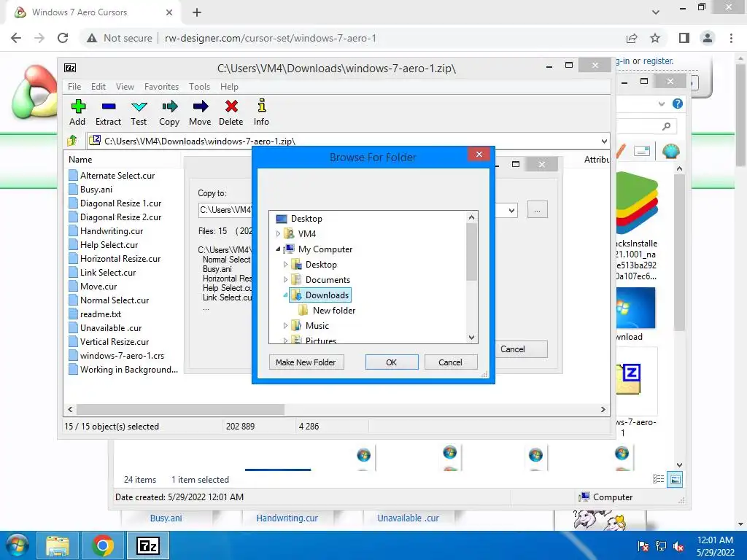Select the Downloads folder in the tree
Image resolution: width=747 pixels, height=560 pixels.
(320, 295)
